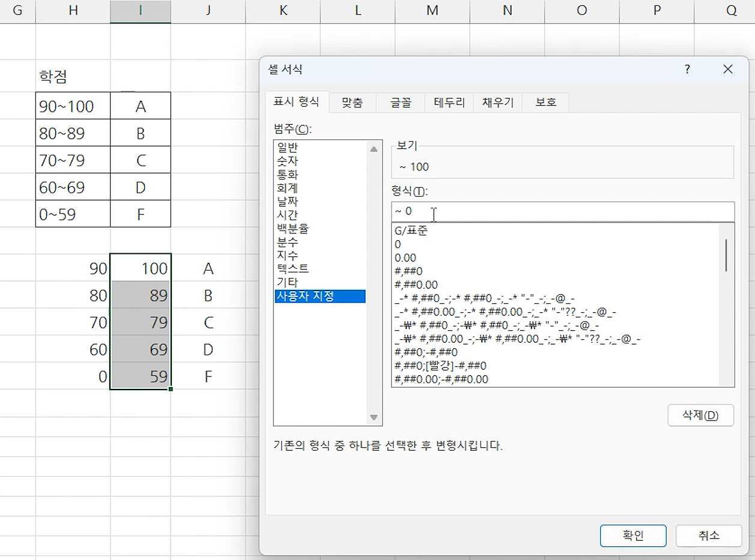Choose the 지수 category
This screenshot has height=560, width=755.
point(320,256)
